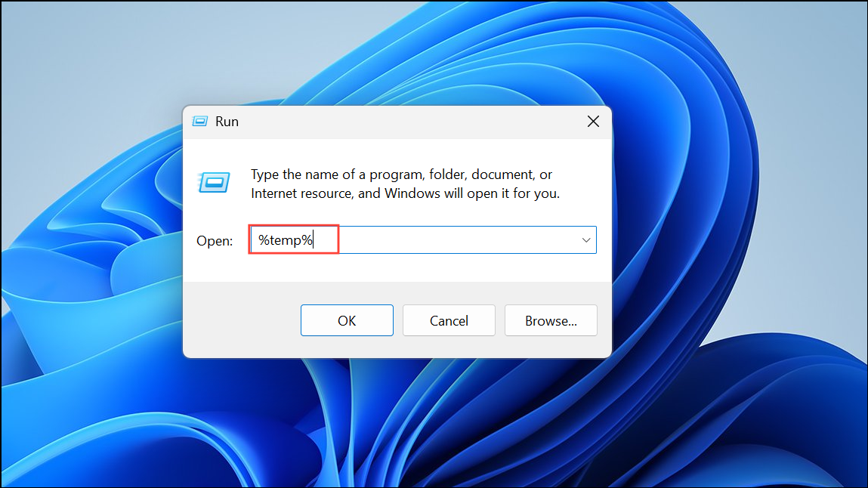868x488 pixels.
Task: Click the empty Run title bar area
Action: tap(409, 122)
